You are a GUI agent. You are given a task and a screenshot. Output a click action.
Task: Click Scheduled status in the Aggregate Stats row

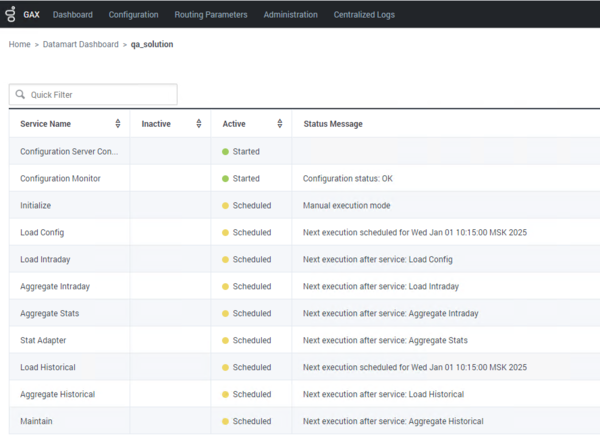pos(252,313)
